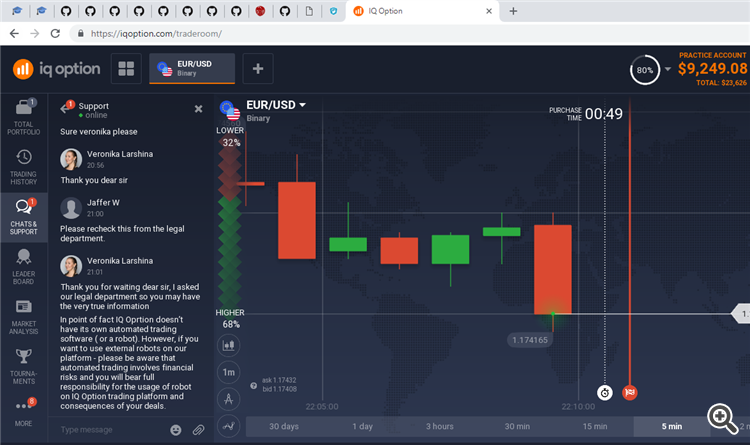
Task: Open indicators button on chart
Action: 229,425
